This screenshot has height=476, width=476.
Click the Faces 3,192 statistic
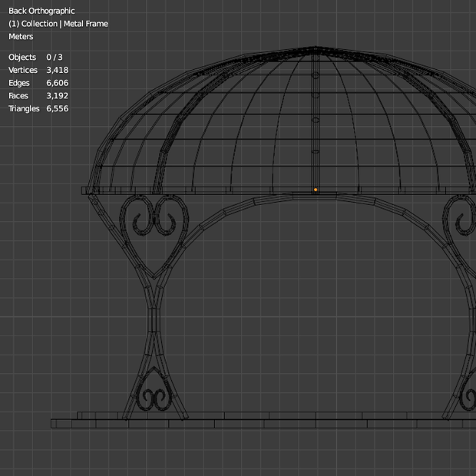point(38,96)
